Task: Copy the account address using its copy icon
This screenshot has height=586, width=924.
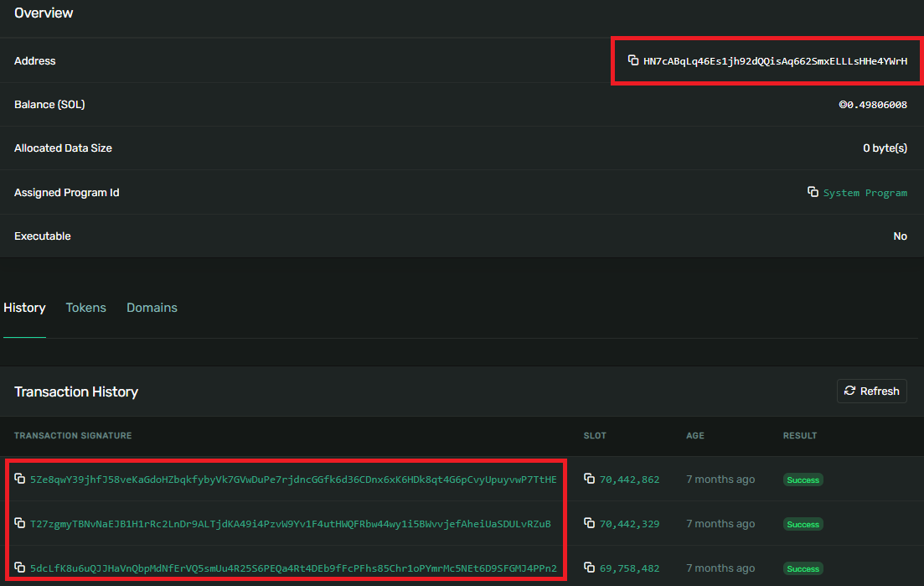Action: [633, 60]
